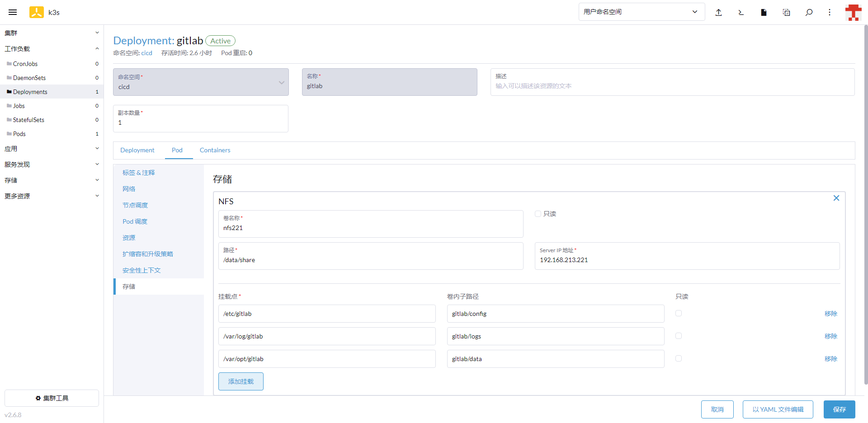Viewport: 868px width, 423px height.
Task: Open the kubectl shell icon
Action: (741, 12)
